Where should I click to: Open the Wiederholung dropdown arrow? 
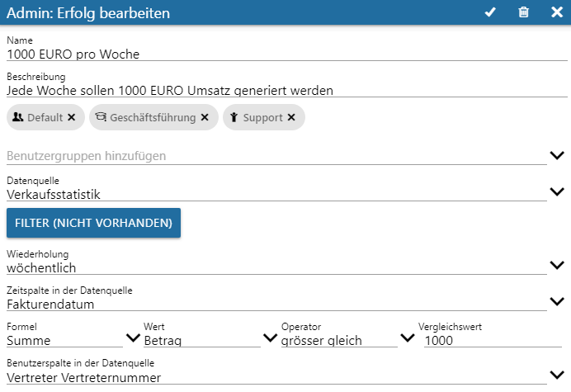coord(557,265)
